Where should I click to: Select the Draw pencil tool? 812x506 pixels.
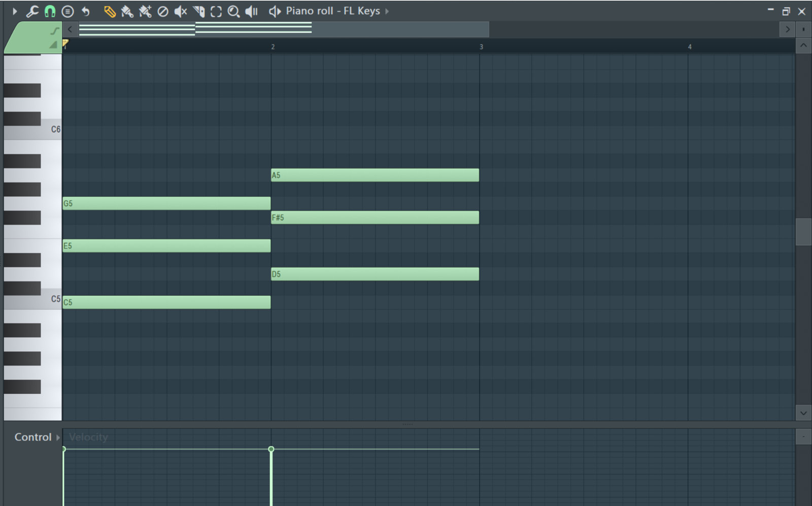tap(109, 11)
